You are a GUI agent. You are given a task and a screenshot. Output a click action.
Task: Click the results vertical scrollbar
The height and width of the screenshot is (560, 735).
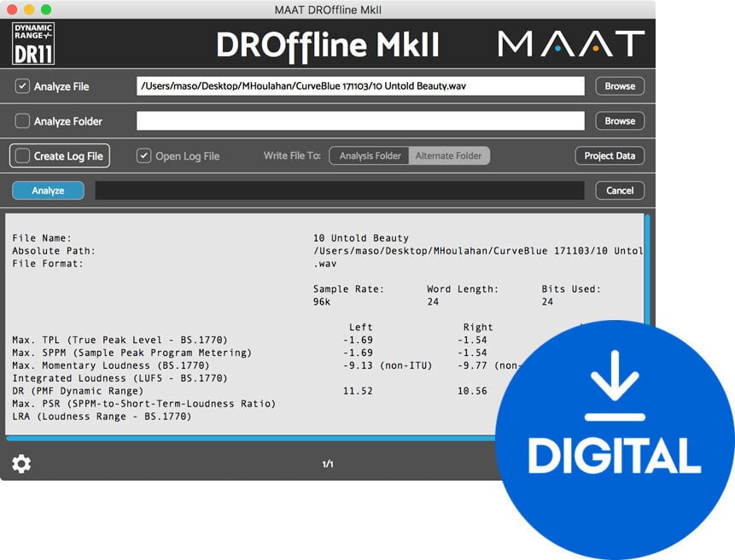point(647,270)
